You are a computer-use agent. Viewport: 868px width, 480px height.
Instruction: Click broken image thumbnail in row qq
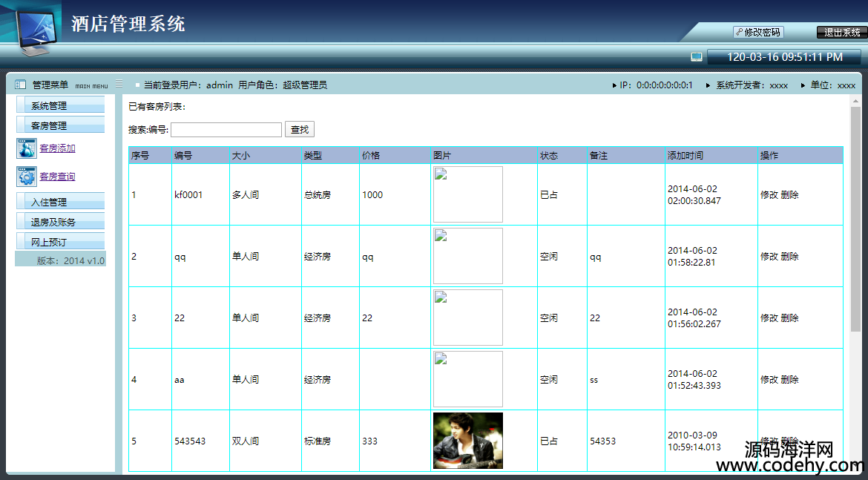(468, 256)
